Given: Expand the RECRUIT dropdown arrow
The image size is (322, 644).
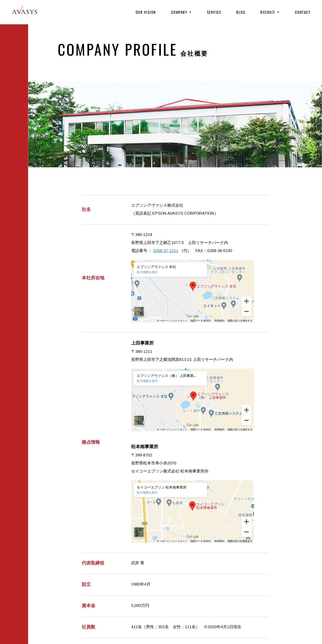Looking at the screenshot, I should coord(278,12).
